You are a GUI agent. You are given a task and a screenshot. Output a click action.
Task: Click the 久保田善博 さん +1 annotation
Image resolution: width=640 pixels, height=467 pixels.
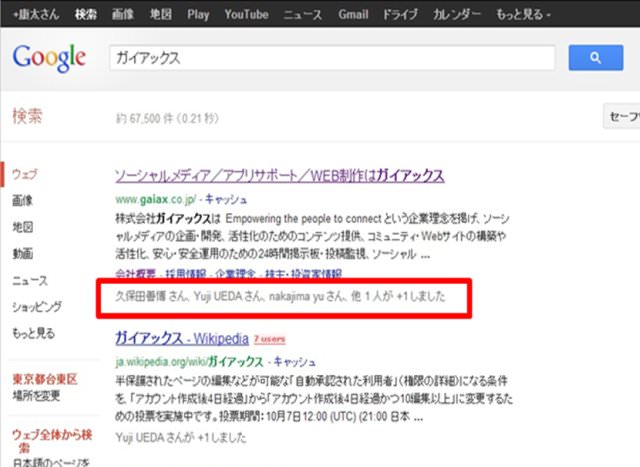coord(280,296)
